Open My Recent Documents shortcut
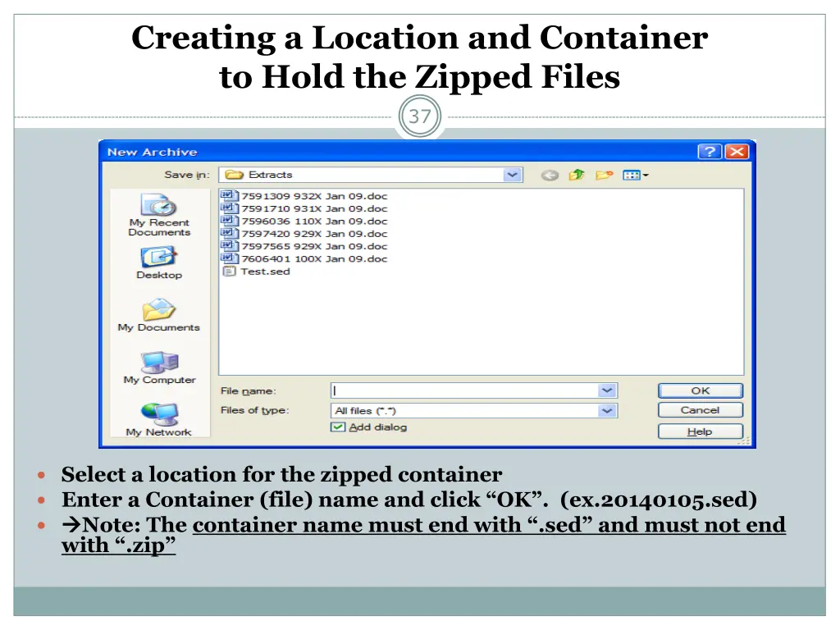Screen dimensions: 840x630 (x=159, y=215)
